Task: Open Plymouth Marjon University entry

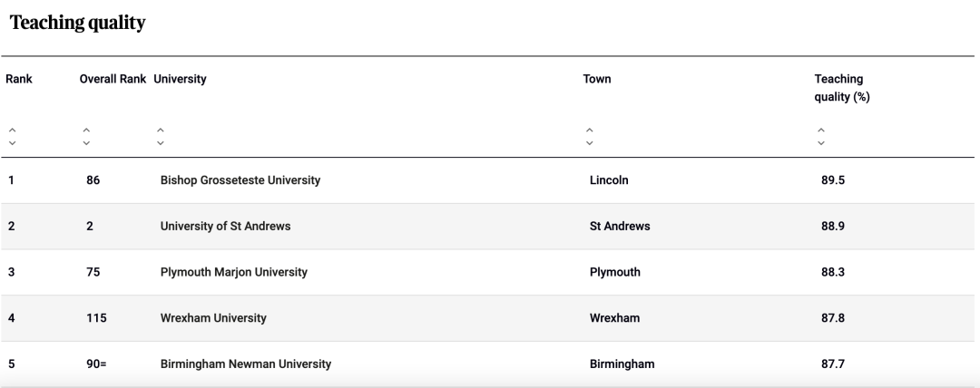Action: click(234, 272)
